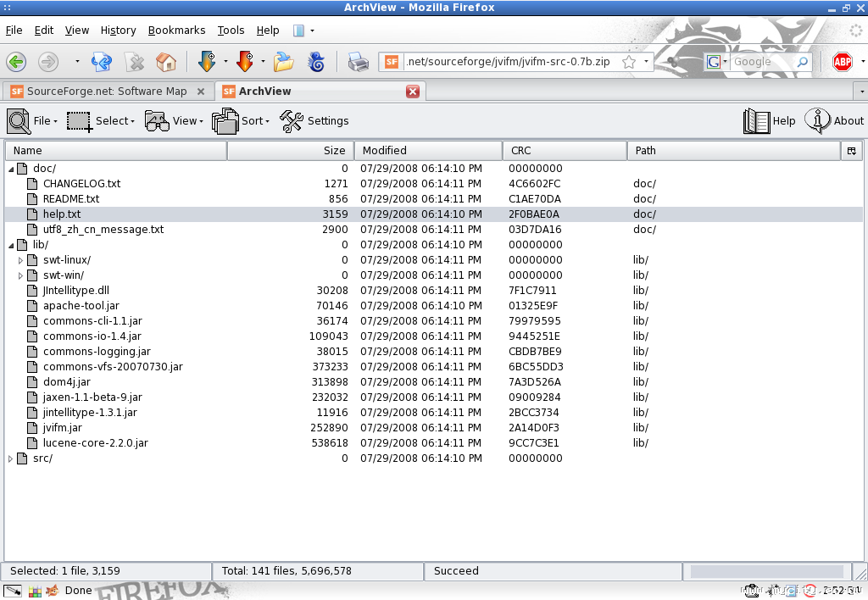Switch to SourceForge.net: Software Map tab
Screen dimensions: 868x600
[x=107, y=92]
